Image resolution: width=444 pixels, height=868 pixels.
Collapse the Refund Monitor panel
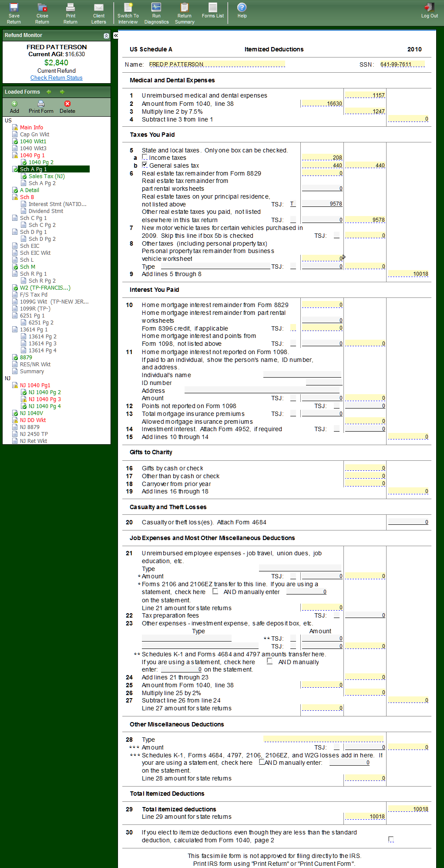pyautogui.click(x=106, y=36)
